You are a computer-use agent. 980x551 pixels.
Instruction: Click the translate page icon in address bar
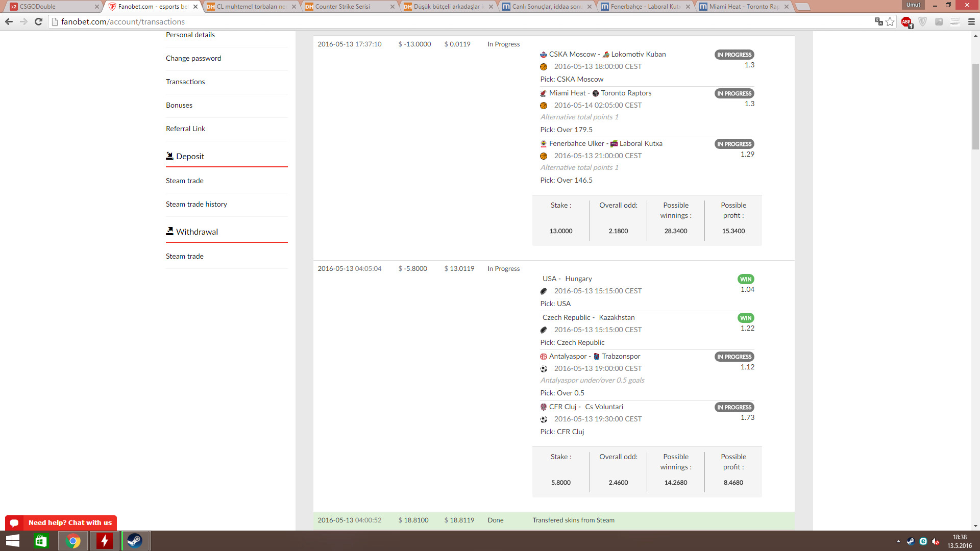878,21
